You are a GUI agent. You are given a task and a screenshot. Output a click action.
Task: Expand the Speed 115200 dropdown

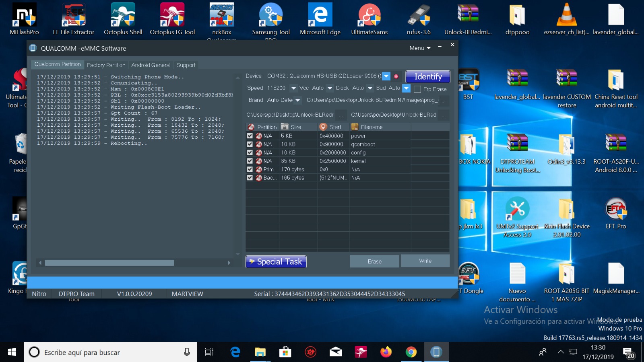293,88
